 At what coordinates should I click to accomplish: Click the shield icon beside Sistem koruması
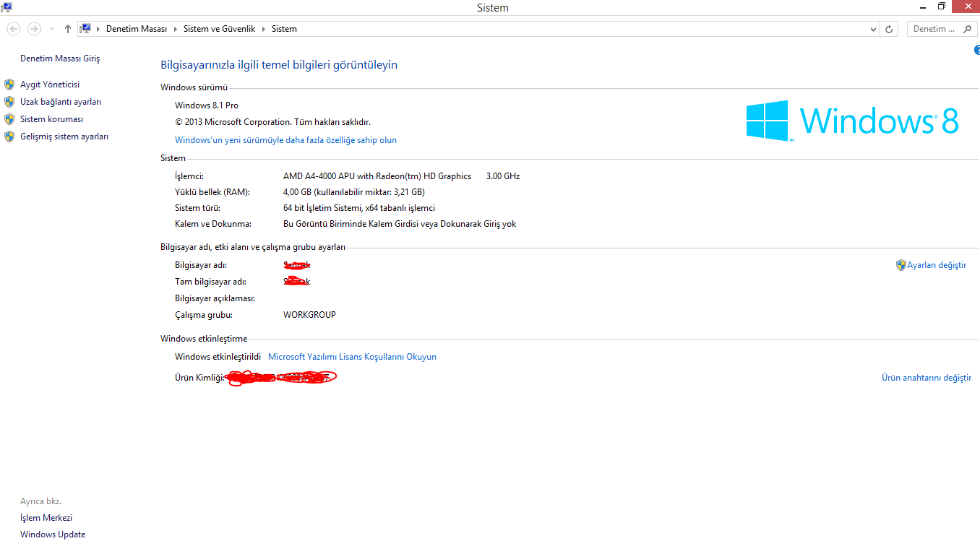[9, 119]
